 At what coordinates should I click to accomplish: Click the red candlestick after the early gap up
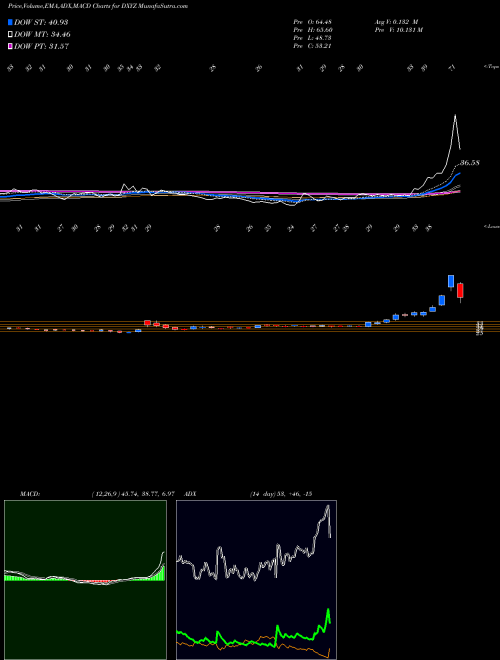(x=147, y=323)
